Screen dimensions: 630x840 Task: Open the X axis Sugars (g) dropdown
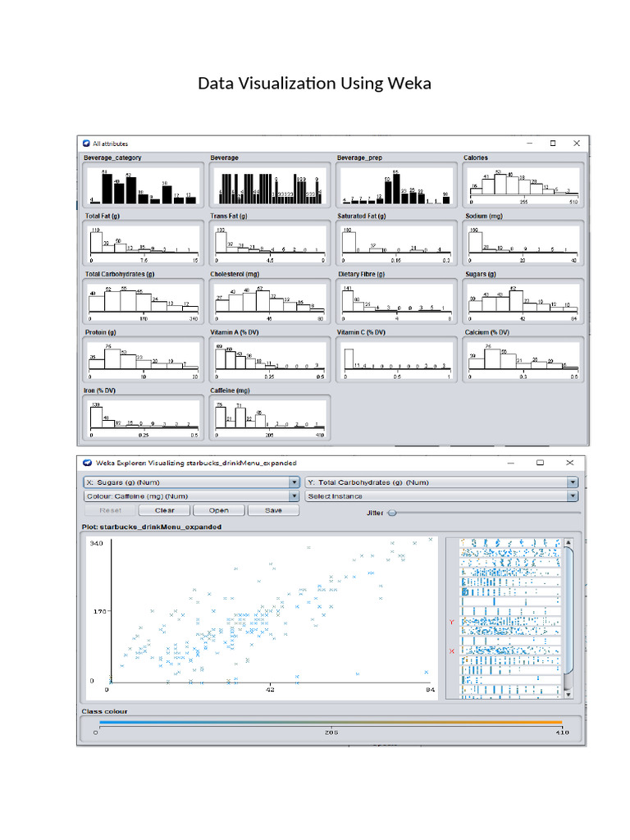click(191, 482)
